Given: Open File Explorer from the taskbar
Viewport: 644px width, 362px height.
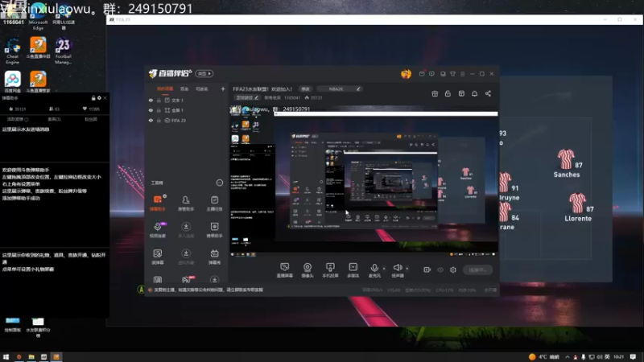Looking at the screenshot, I should 31,357.
